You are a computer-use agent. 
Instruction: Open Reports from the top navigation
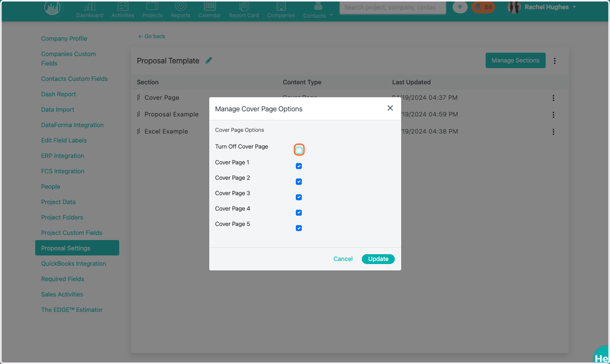click(x=180, y=6)
